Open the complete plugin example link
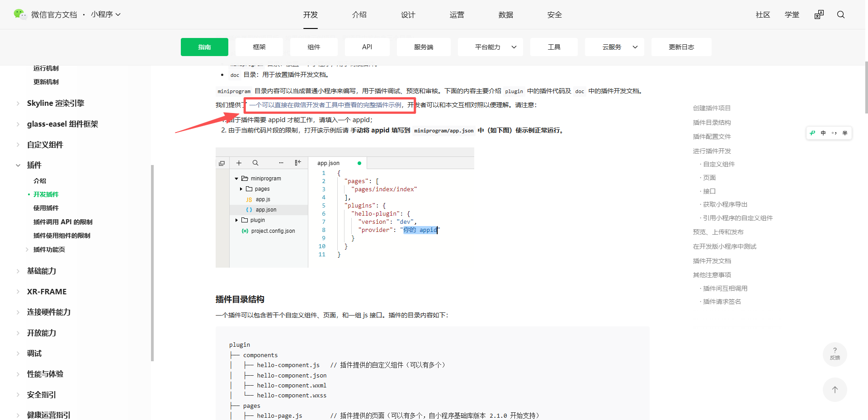 click(325, 105)
